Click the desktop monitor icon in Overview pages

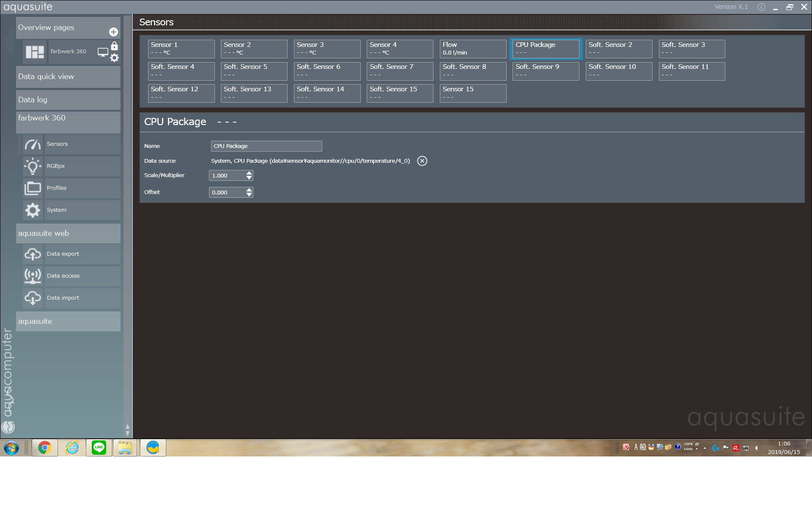tap(103, 52)
